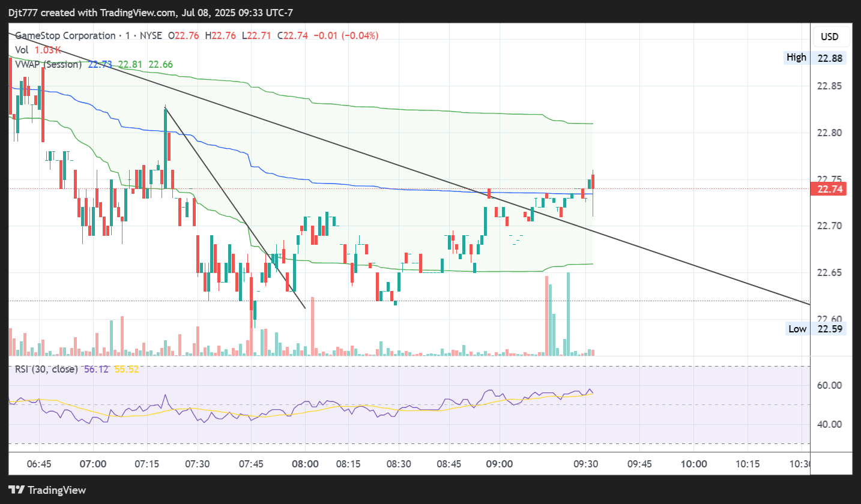Click the TradingView logo at the bottom left
This screenshot has height=504, width=861.
pos(47,490)
